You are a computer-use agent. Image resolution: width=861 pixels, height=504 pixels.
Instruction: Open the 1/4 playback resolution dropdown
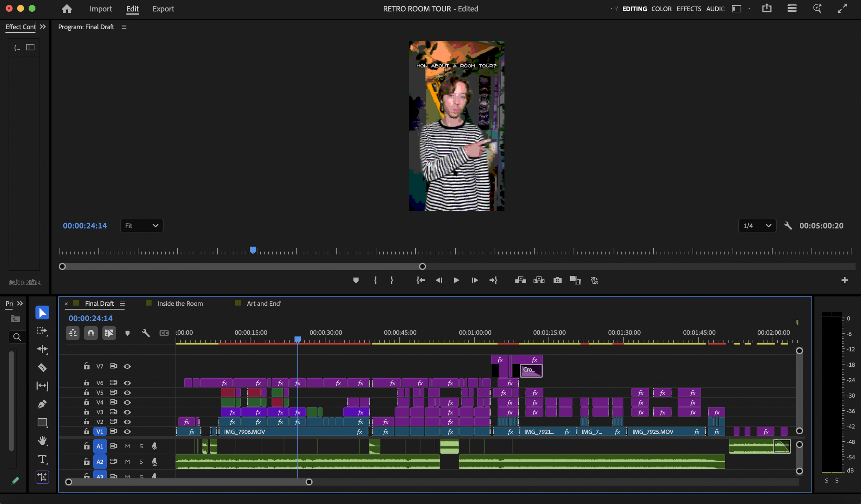point(757,225)
